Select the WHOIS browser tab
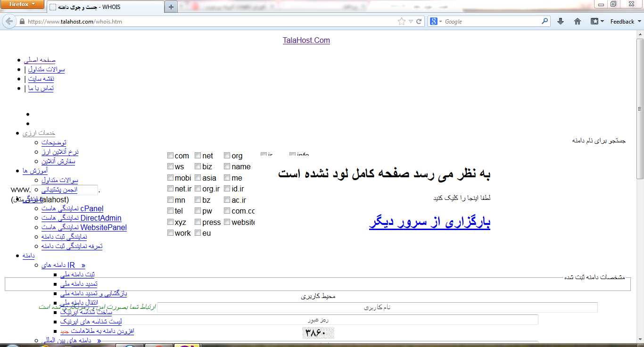The image size is (644, 347). click(x=106, y=7)
